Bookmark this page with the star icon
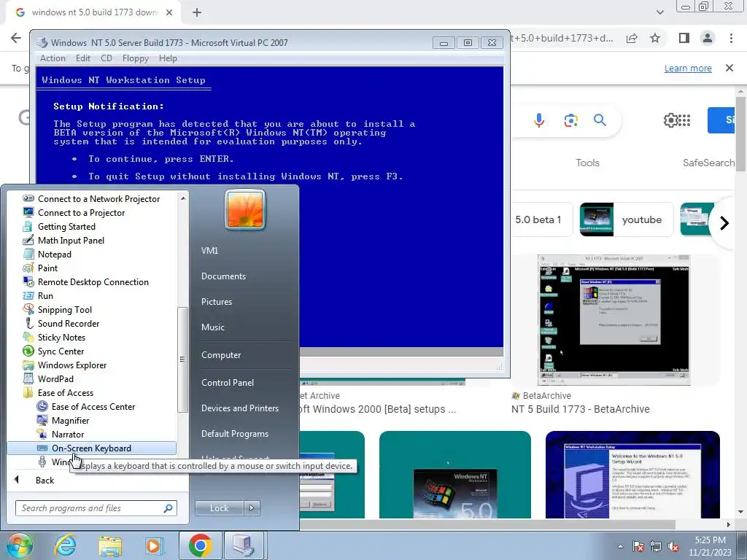The height and width of the screenshot is (560, 747). click(x=655, y=38)
